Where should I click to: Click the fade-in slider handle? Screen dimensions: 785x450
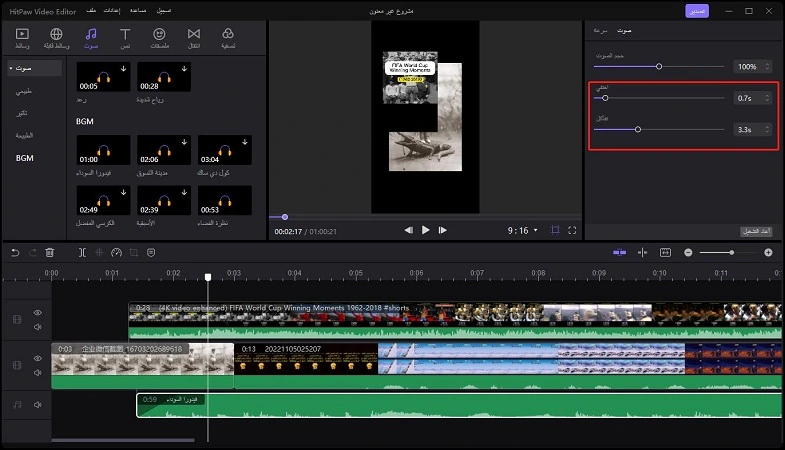point(605,98)
